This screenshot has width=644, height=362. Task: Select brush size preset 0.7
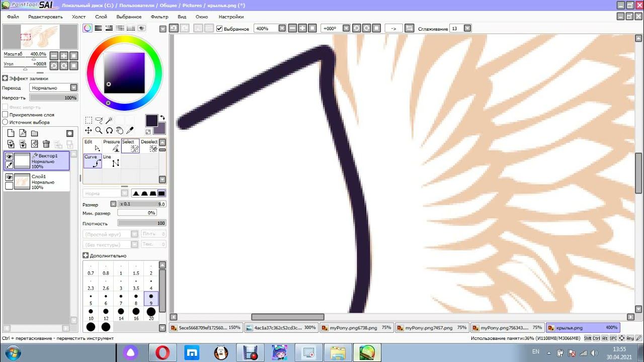[x=91, y=269]
